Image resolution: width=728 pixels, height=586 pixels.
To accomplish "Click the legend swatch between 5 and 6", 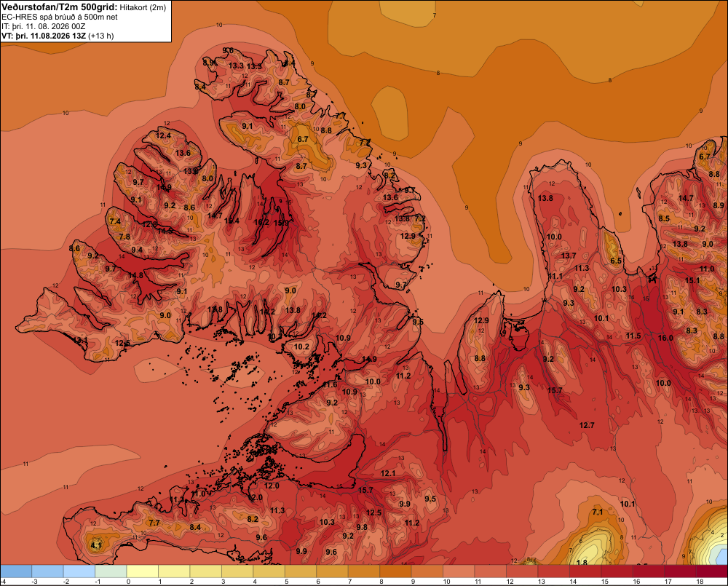I will pyautogui.click(x=301, y=571).
